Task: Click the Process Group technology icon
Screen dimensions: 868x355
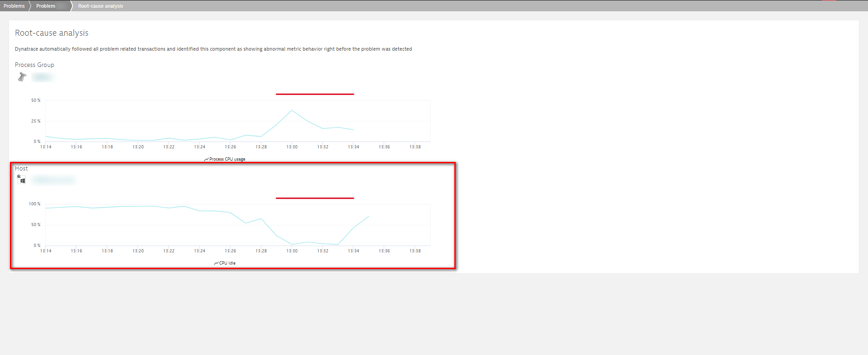Action: coord(22,77)
